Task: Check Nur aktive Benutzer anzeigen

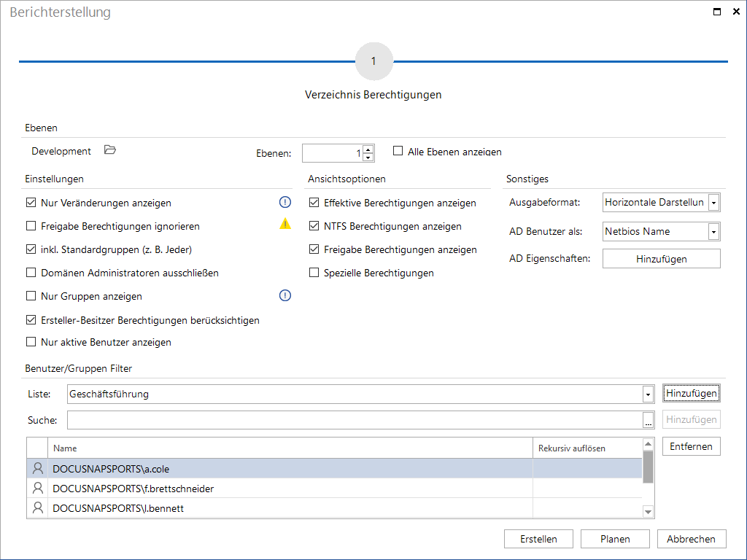Action: (31, 342)
